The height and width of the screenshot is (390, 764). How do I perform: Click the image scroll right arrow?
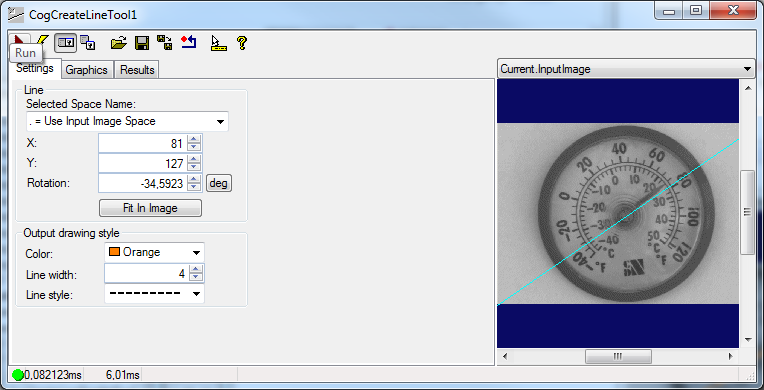tap(730, 356)
